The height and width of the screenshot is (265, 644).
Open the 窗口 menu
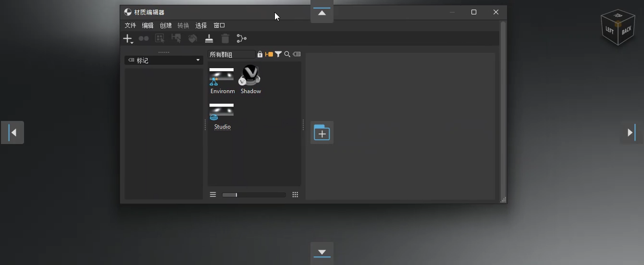[219, 25]
